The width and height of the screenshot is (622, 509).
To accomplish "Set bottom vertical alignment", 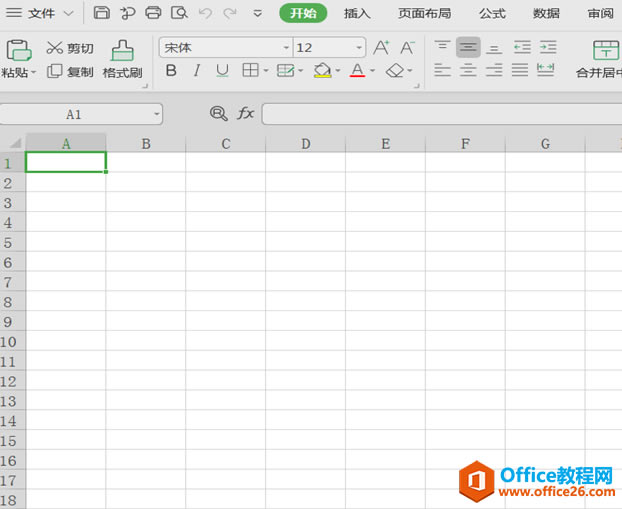I will [x=494, y=49].
